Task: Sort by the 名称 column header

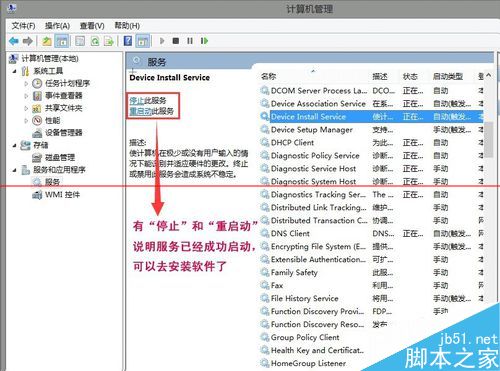Action: click(x=269, y=76)
